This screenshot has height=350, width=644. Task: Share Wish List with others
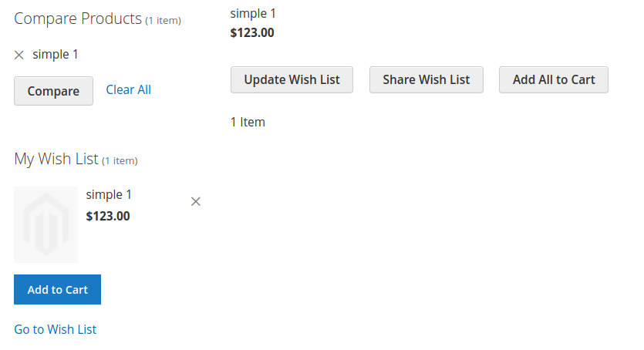[x=426, y=79]
